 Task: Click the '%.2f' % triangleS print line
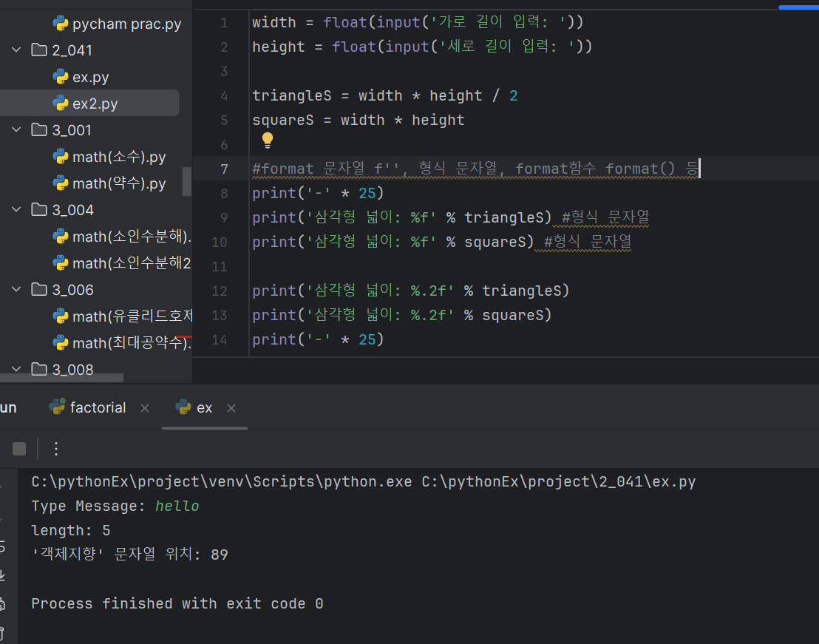[410, 291]
